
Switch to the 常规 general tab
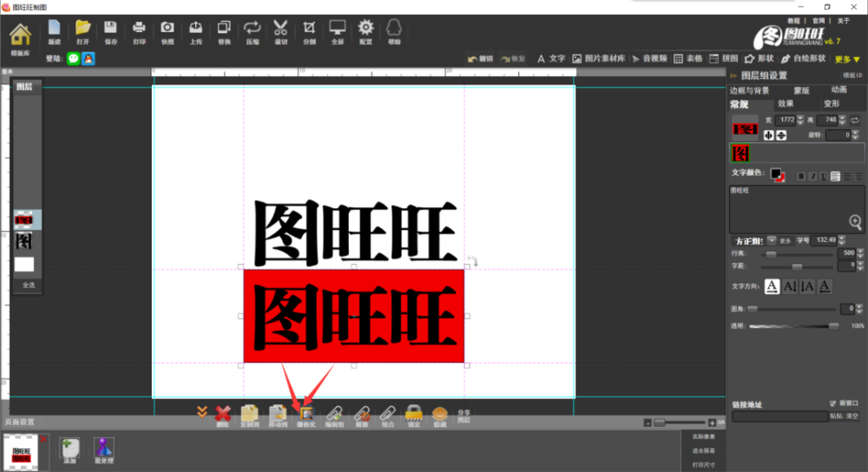point(740,104)
